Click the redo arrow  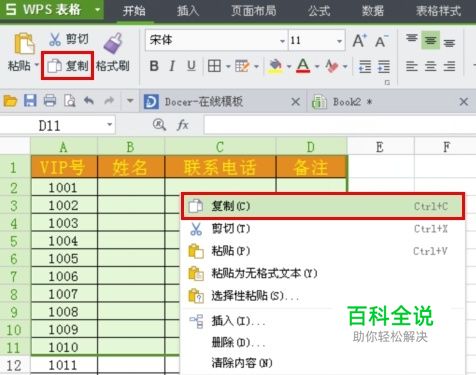point(109,100)
